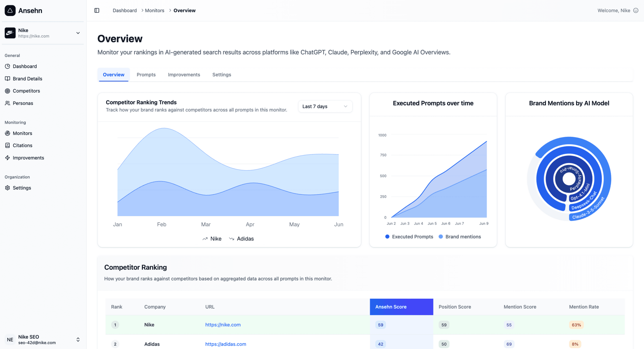Switch to the Overview tab
This screenshot has height=349, width=644.
tap(114, 75)
